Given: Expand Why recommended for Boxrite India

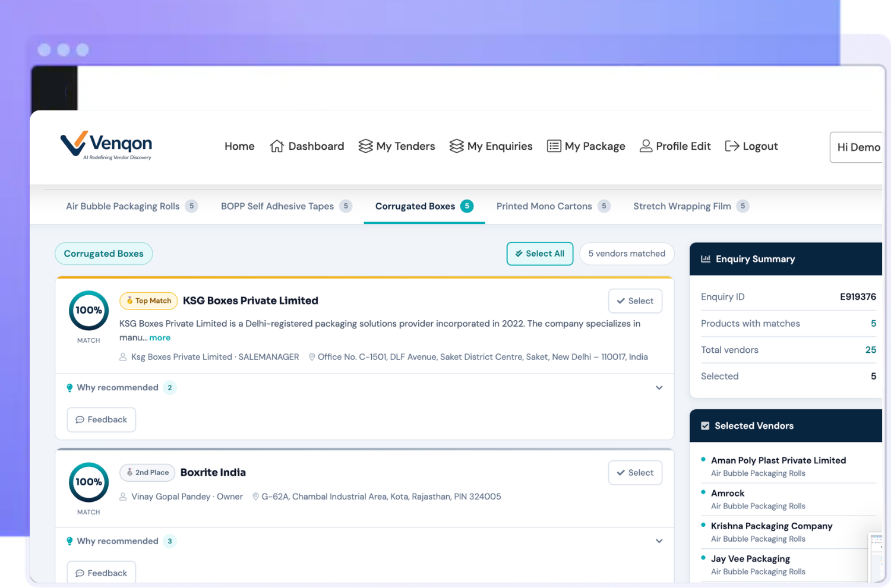Looking at the screenshot, I should [659, 541].
